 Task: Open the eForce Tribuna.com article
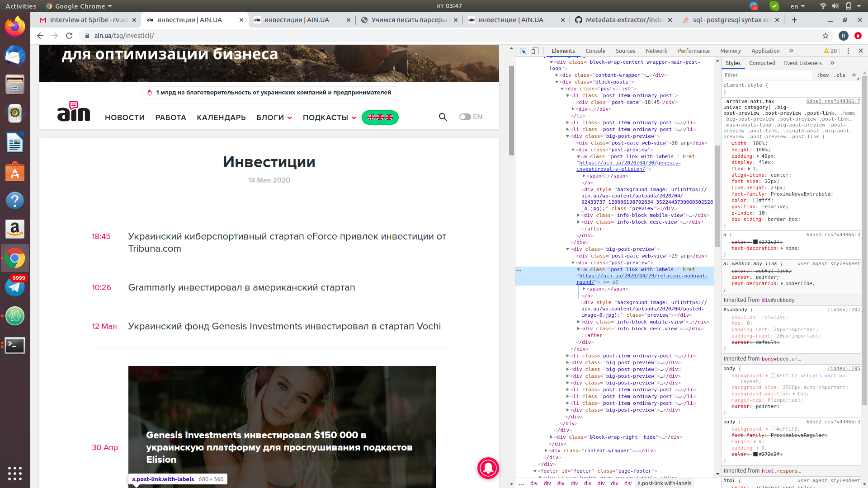coord(287,243)
